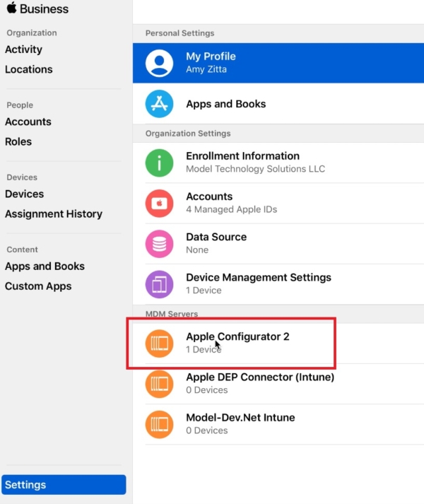Screen dimensions: 424x504
Task: Open Devices in the sidebar
Action: (x=25, y=194)
